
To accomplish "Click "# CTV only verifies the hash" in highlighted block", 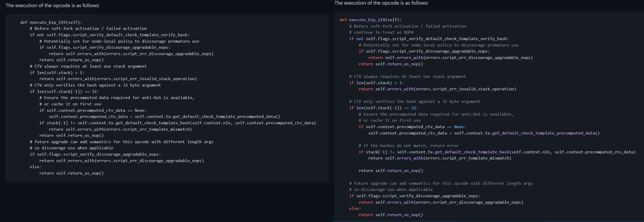I will (415, 102).
